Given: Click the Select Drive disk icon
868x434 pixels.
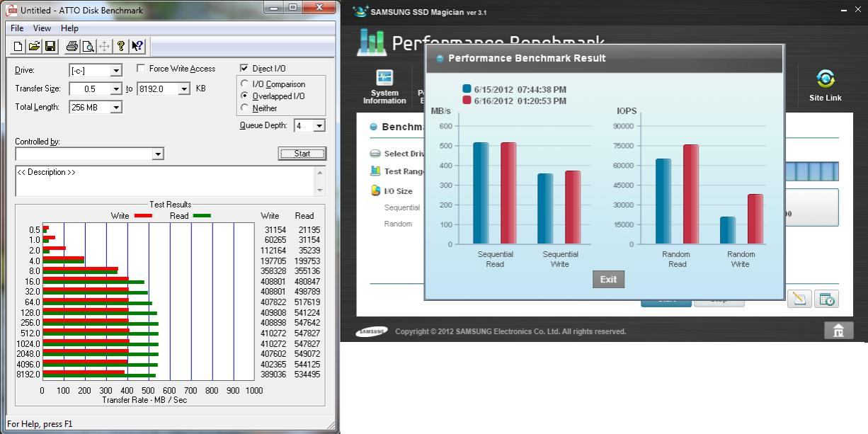Looking at the screenshot, I should (x=375, y=154).
